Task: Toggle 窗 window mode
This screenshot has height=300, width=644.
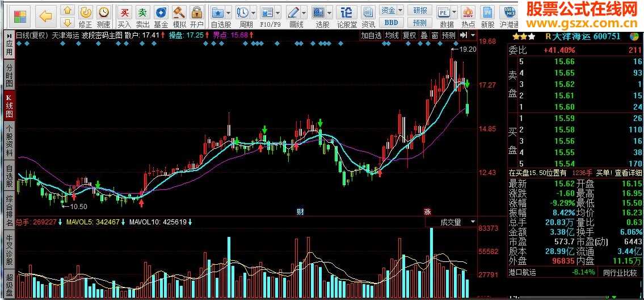Action: click(x=435, y=35)
